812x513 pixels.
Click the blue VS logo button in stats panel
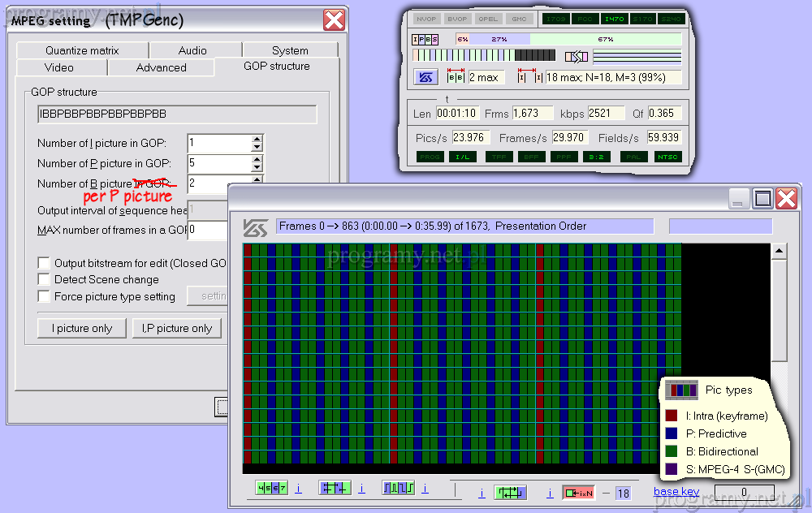[x=426, y=77]
